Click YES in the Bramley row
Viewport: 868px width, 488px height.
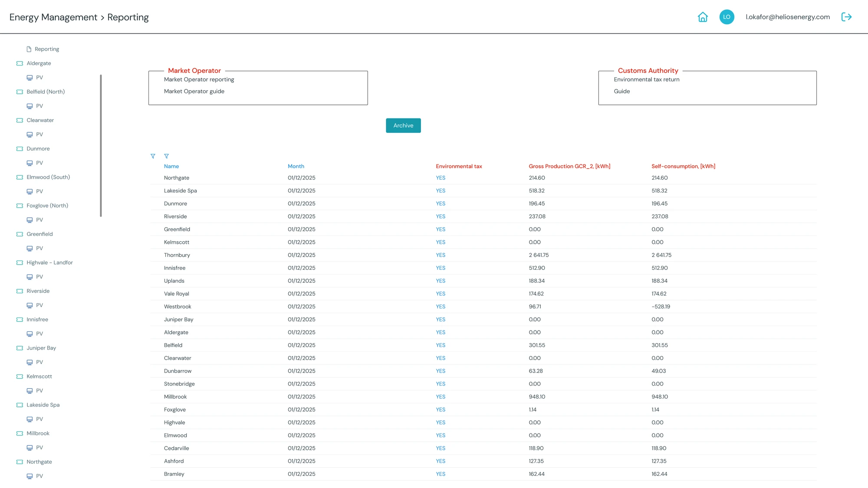tap(441, 474)
